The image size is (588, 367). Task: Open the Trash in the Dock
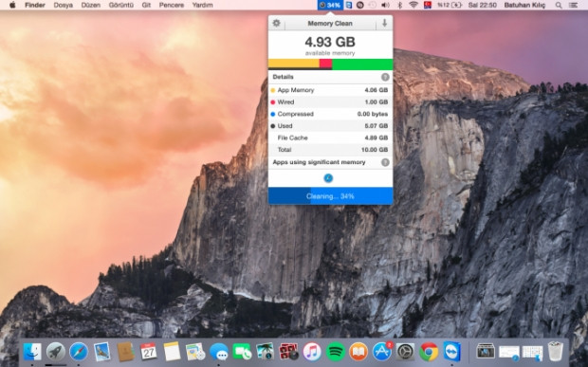(x=556, y=352)
